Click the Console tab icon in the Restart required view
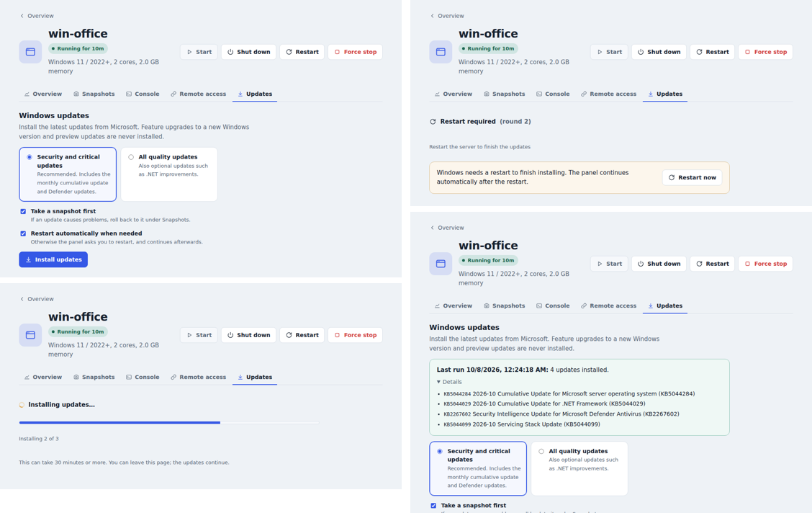Image resolution: width=812 pixels, height=513 pixels. tap(539, 94)
